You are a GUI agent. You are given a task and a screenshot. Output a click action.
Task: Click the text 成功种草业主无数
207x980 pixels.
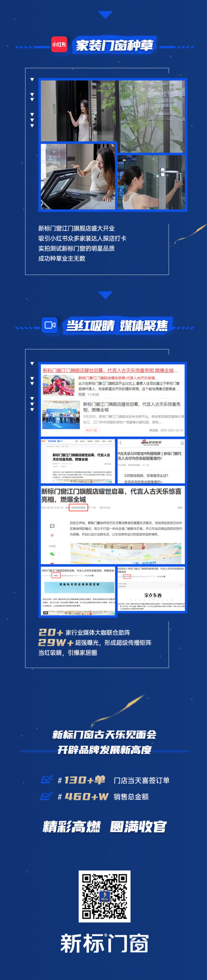(x=62, y=258)
